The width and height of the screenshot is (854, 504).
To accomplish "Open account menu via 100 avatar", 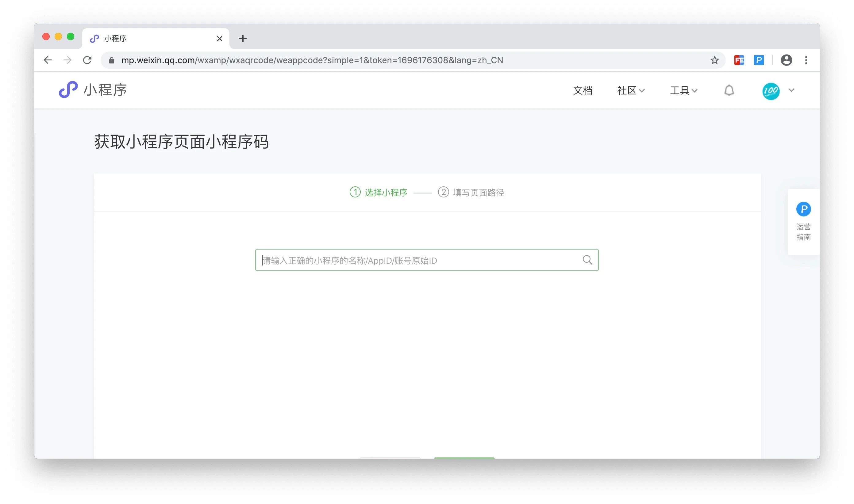I will (771, 91).
